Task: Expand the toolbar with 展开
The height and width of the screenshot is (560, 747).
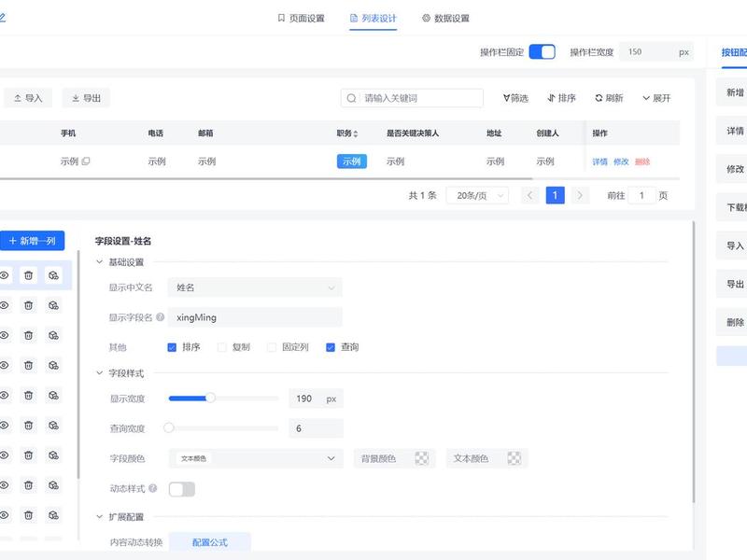Action: 656,98
